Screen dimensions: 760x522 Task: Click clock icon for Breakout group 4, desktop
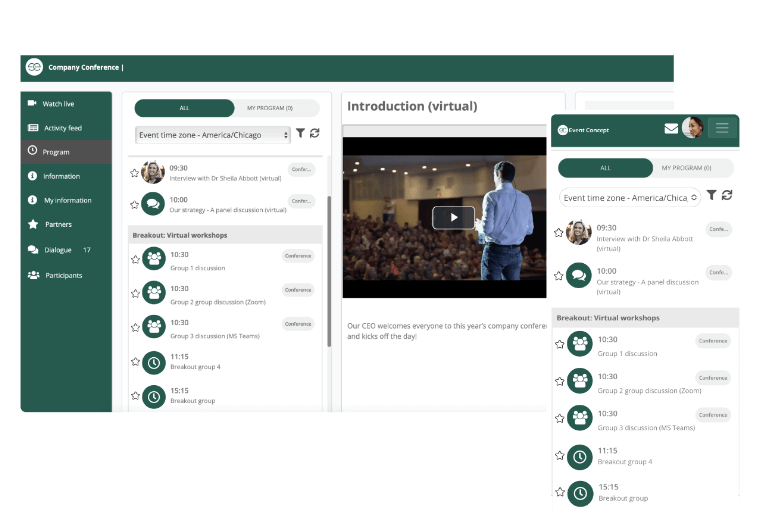tap(154, 363)
